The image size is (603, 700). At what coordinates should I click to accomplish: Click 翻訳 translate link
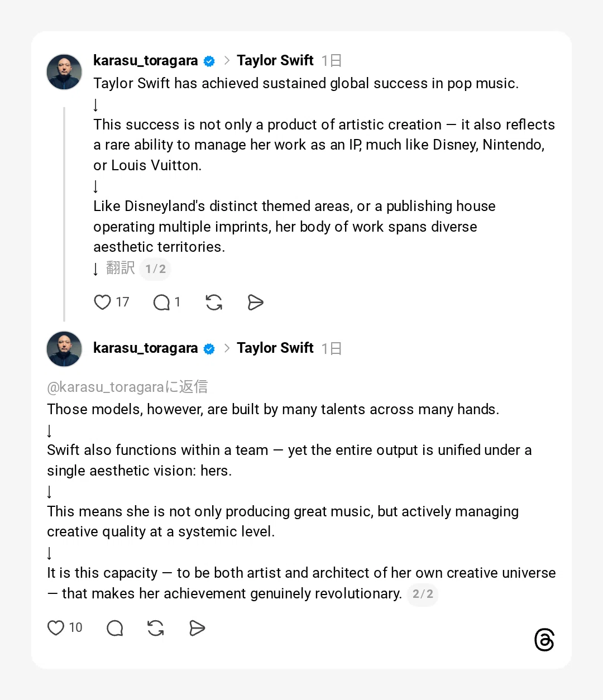pyautogui.click(x=121, y=268)
